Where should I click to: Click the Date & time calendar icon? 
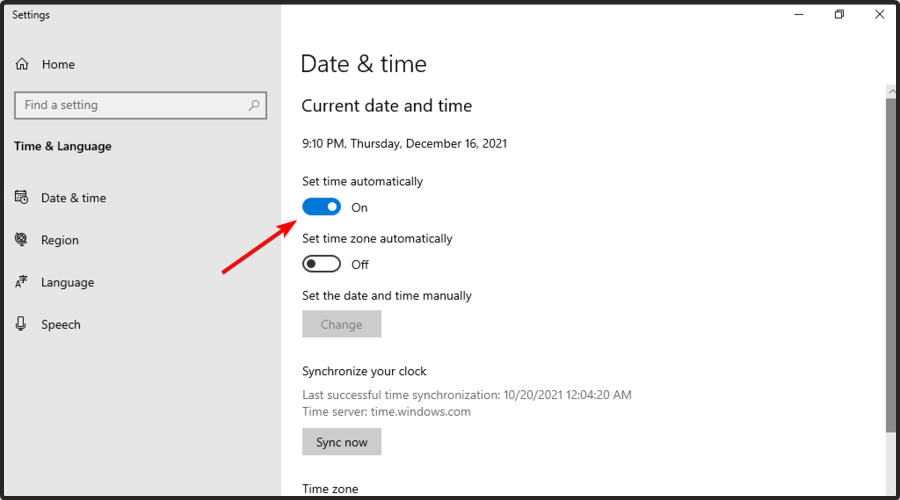21,197
